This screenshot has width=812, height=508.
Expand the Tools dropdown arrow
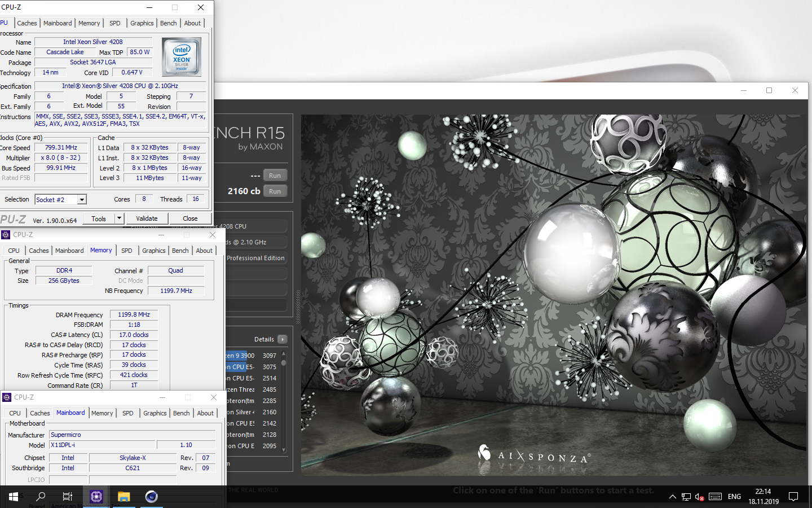pos(119,218)
